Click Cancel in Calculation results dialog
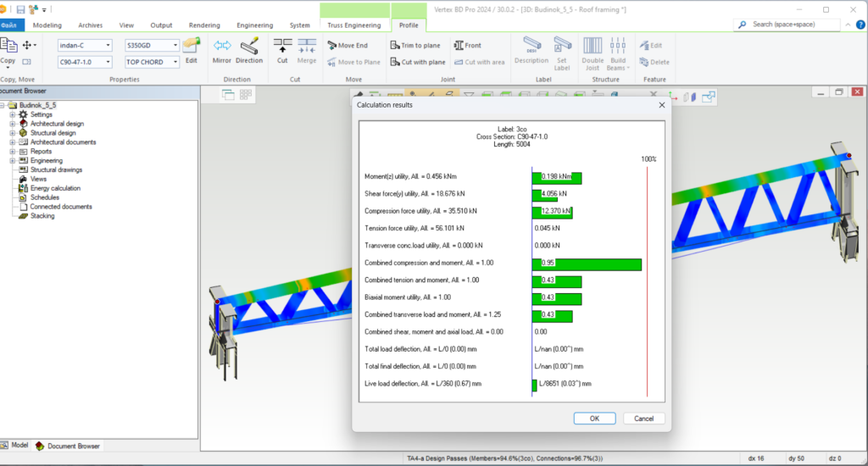 pyautogui.click(x=644, y=419)
